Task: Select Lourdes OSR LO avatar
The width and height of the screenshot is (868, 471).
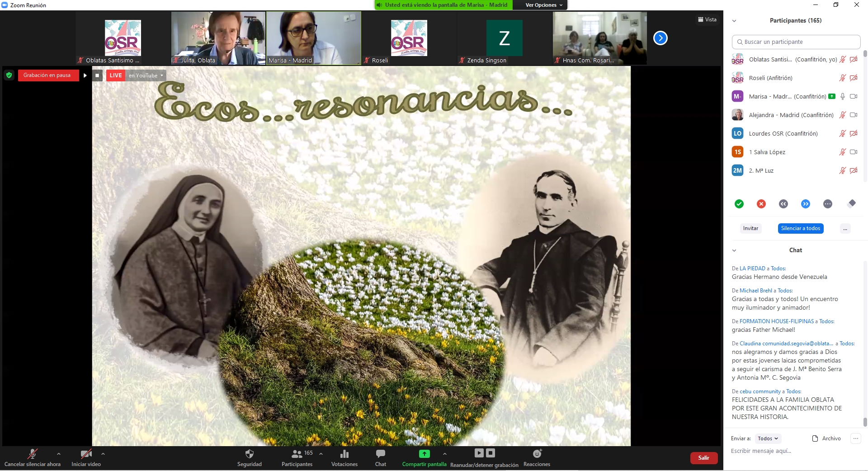Action: point(738,133)
